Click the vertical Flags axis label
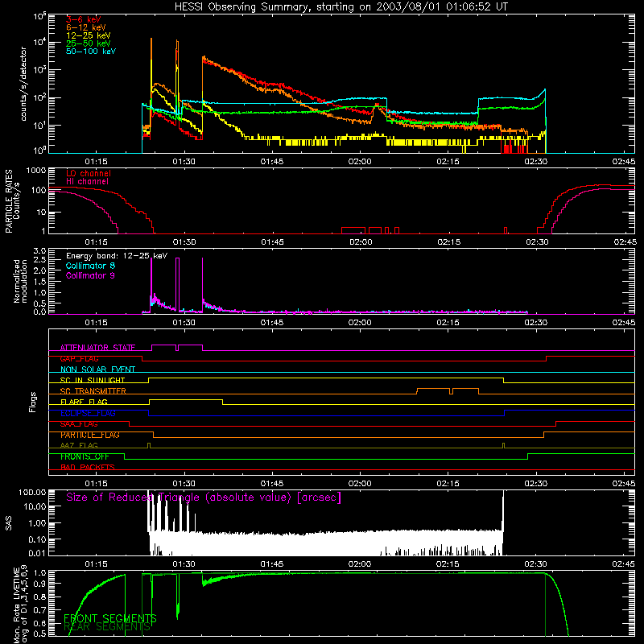Image resolution: width=644 pixels, height=644 pixels. 33,402
